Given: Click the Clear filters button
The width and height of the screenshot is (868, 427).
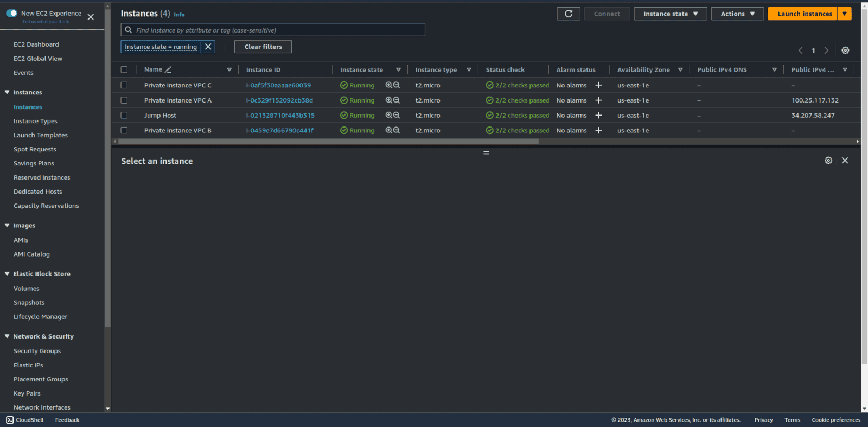Looking at the screenshot, I should tap(263, 47).
